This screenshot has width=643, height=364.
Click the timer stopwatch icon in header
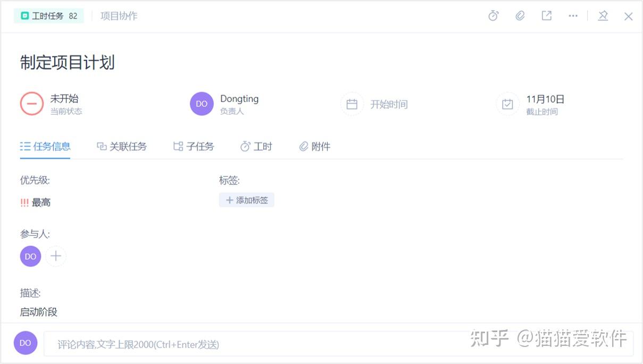click(x=494, y=16)
